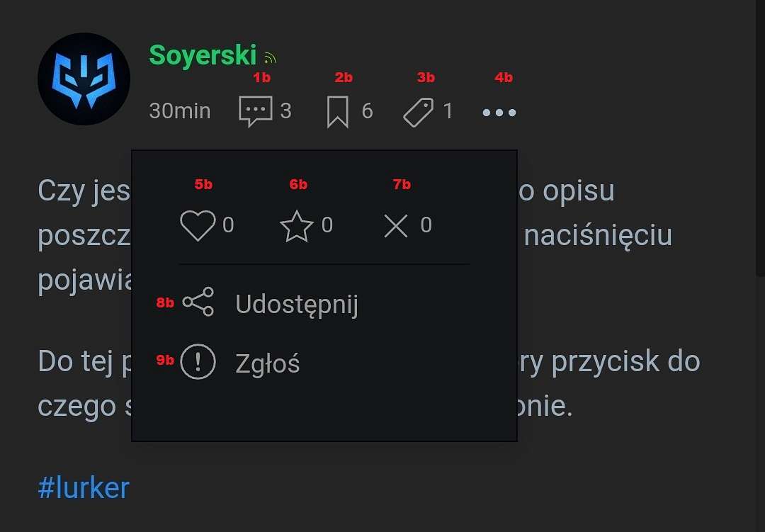The image size is (765, 532).
Task: Click the signal icon beside Soyerski's name
Action: click(x=271, y=58)
